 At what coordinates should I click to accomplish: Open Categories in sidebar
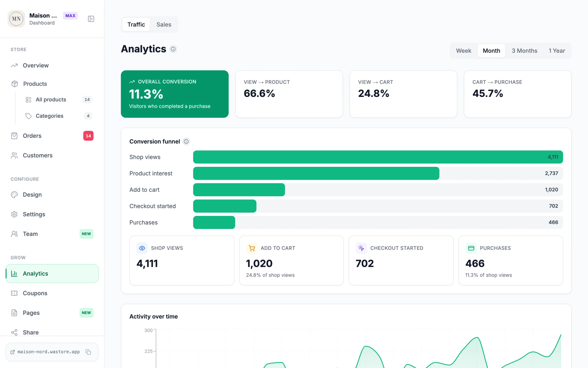pos(59,116)
